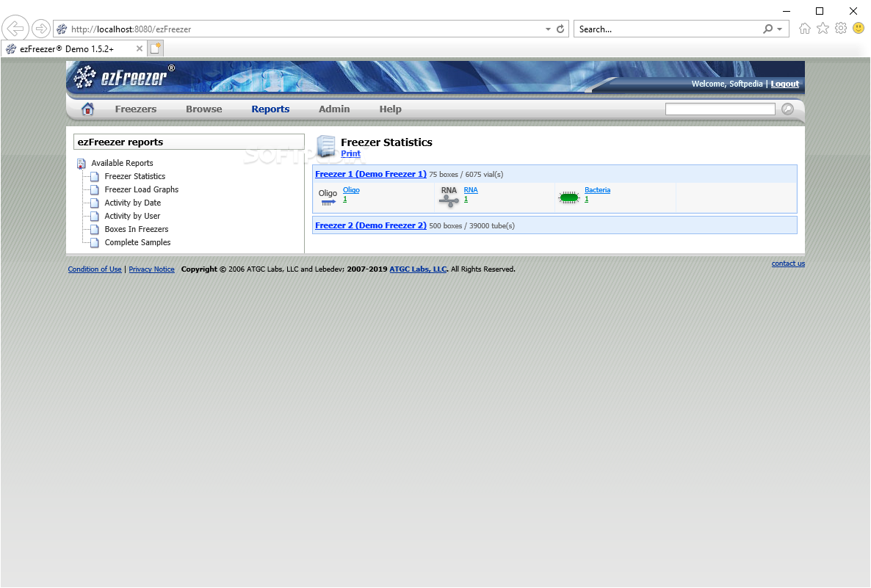Expand the address bar history dropdown

(x=548, y=29)
